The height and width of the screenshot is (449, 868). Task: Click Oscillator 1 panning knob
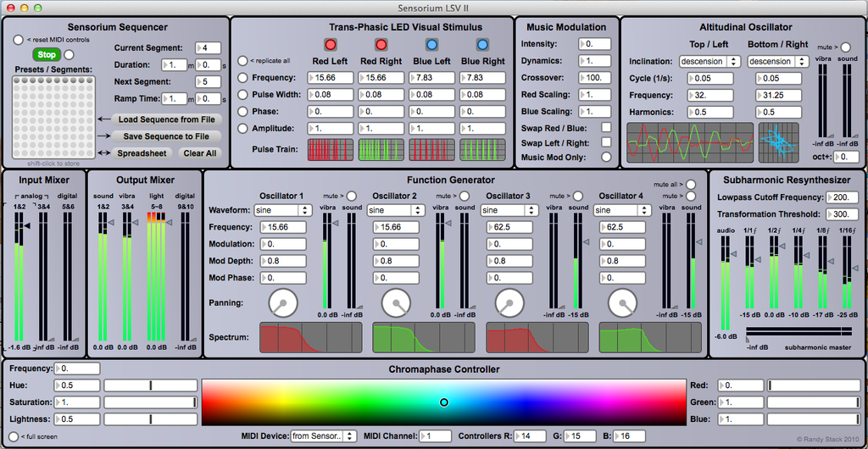(x=282, y=302)
